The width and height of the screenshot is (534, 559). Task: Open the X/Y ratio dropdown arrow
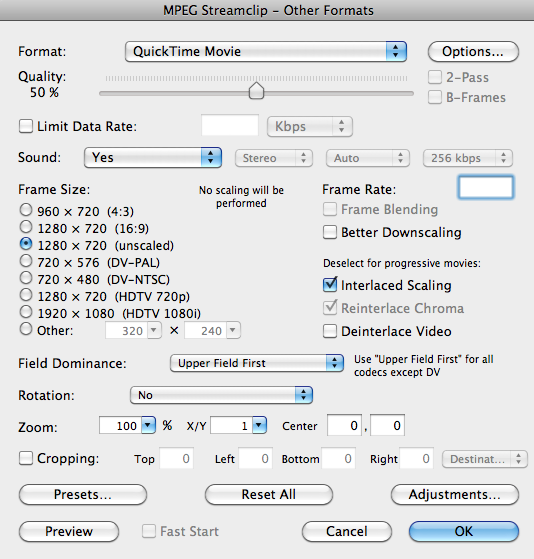pyautogui.click(x=260, y=425)
